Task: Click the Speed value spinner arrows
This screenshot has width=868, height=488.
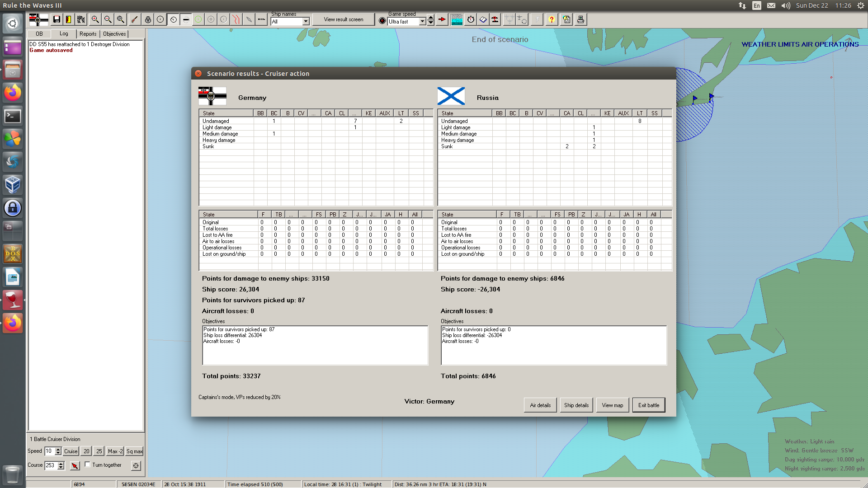Action: [58, 451]
